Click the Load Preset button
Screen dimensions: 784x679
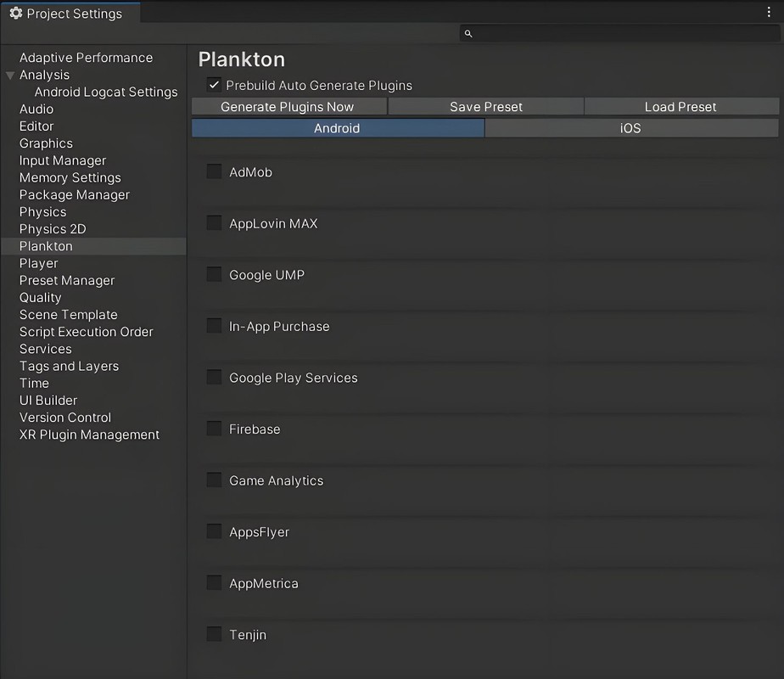click(681, 106)
